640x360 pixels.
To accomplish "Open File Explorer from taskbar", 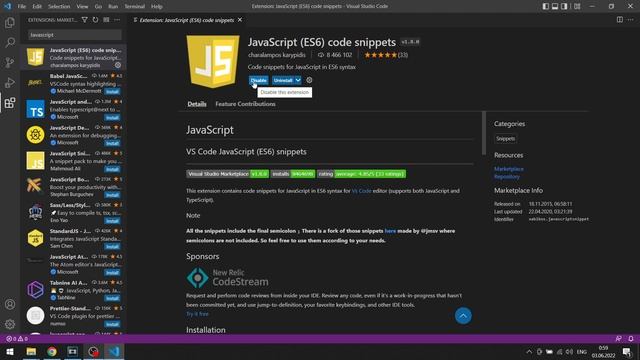I will pyautogui.click(x=31, y=351).
